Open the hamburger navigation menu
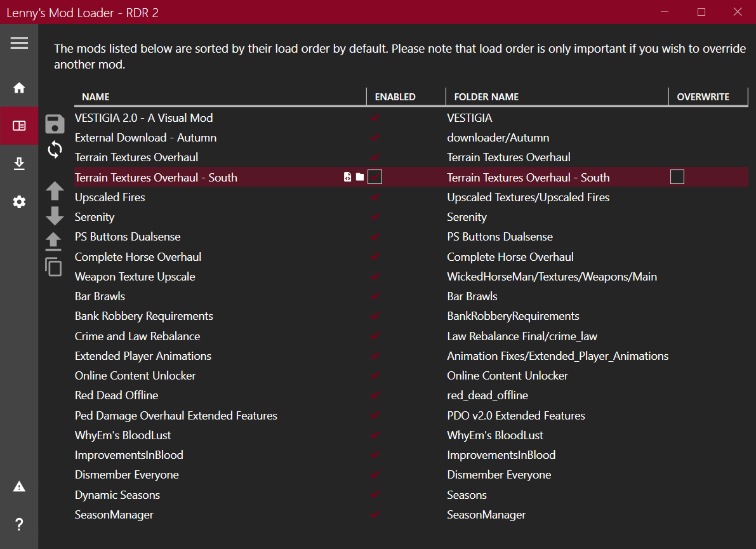 click(19, 43)
